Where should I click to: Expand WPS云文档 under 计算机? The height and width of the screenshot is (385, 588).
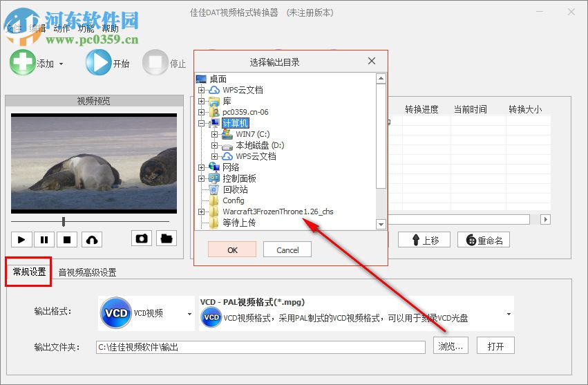point(214,156)
